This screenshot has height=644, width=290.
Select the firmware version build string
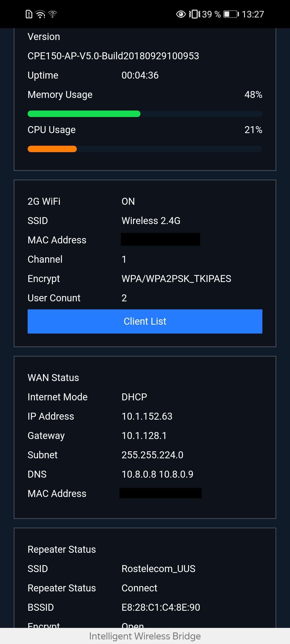point(113,56)
